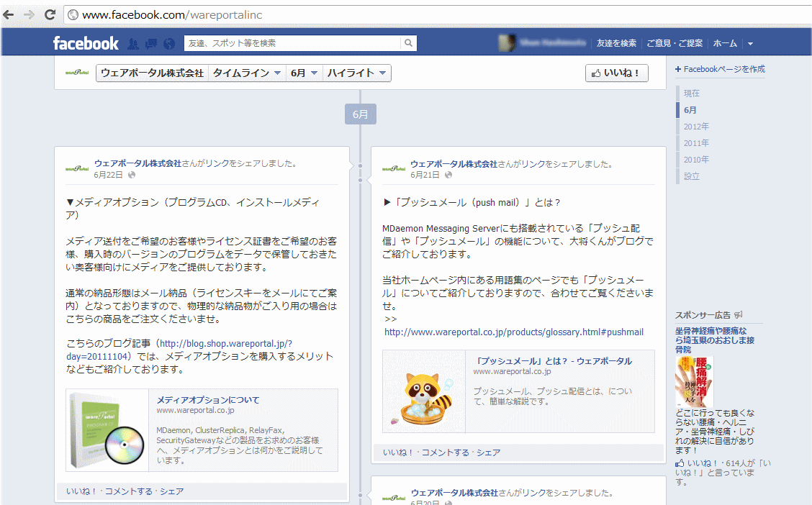
Task: Click the facebook logo
Action: click(86, 43)
